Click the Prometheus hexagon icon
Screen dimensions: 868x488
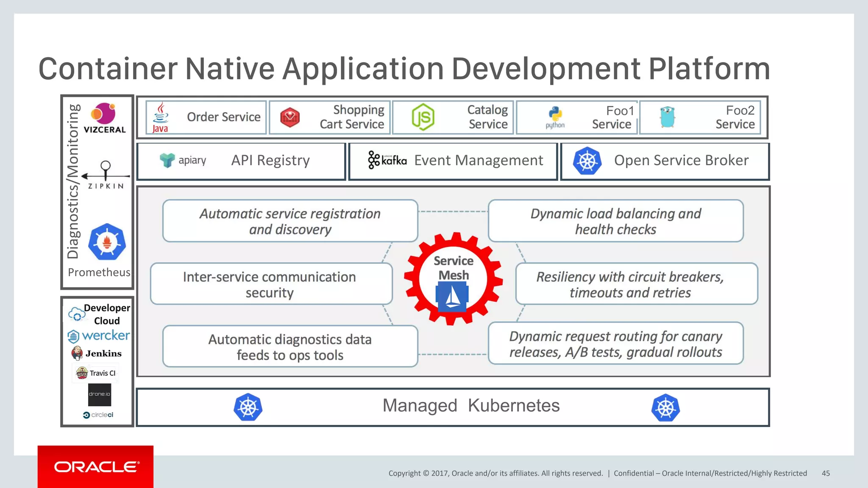pos(107,242)
